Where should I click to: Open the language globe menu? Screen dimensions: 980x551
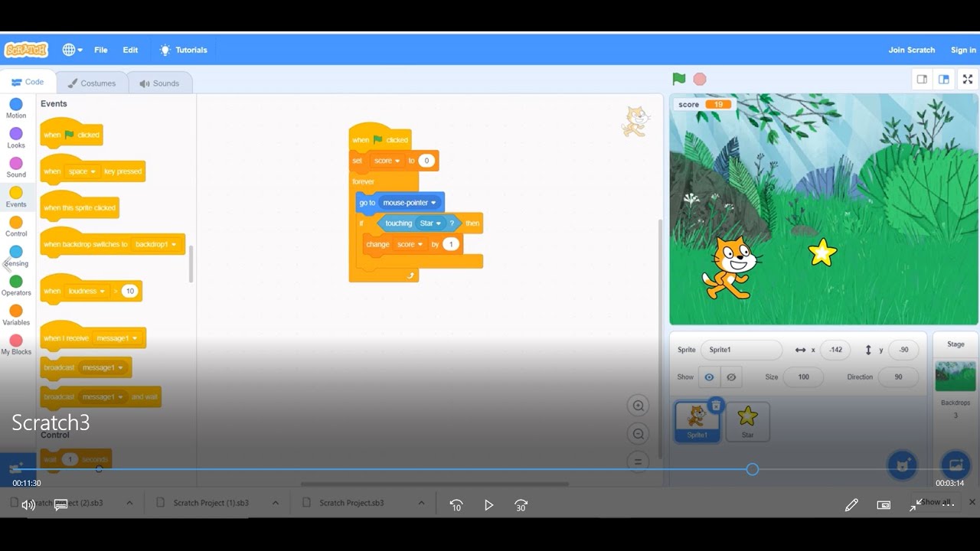(x=73, y=50)
